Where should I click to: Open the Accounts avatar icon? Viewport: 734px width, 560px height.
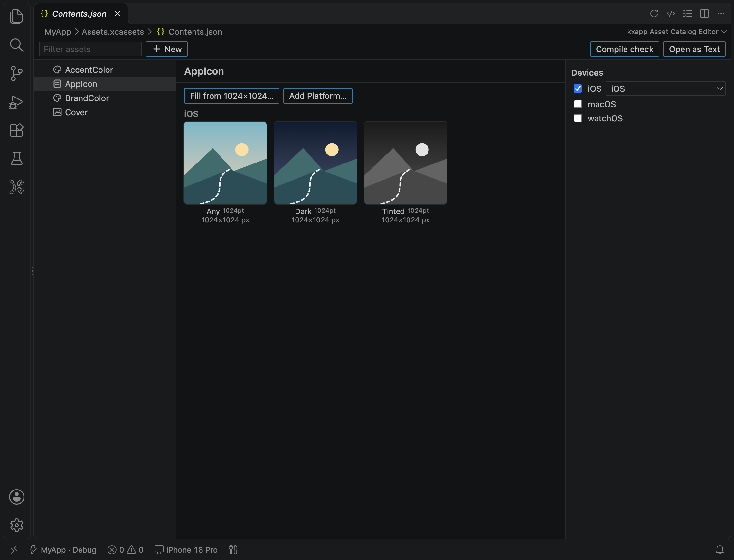(16, 497)
